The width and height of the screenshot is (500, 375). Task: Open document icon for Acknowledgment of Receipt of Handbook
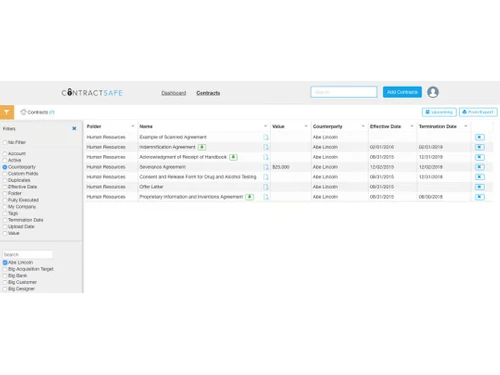pos(266,157)
